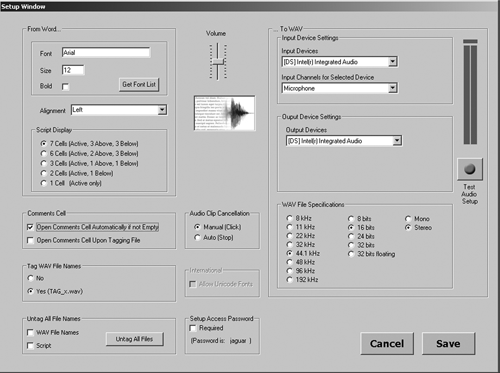Select 1 Cell Active only option
The height and width of the screenshot is (373, 500).
tap(71, 183)
